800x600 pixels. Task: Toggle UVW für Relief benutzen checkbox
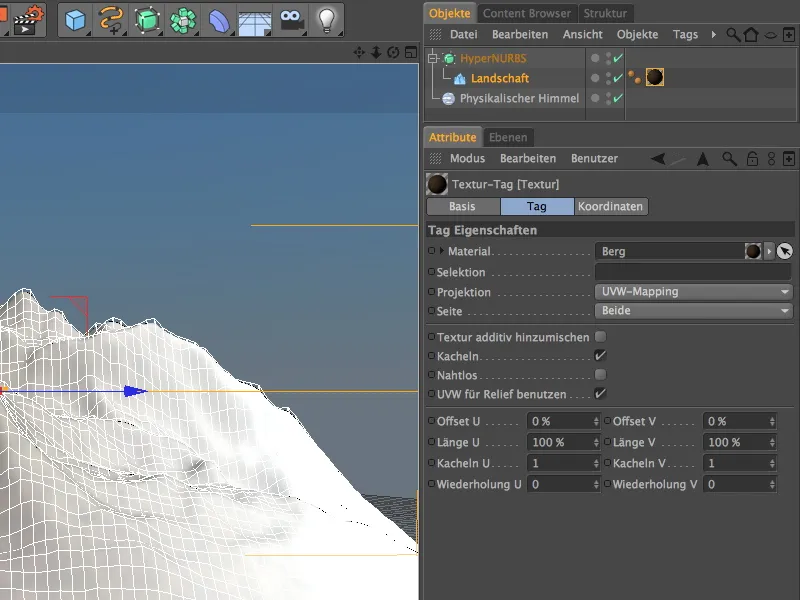click(x=601, y=393)
